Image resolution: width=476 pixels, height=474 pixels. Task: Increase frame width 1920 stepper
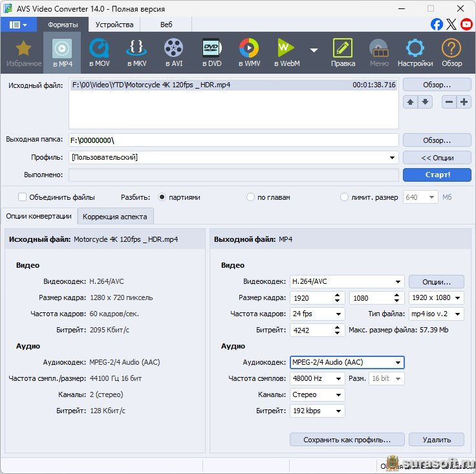tap(337, 295)
